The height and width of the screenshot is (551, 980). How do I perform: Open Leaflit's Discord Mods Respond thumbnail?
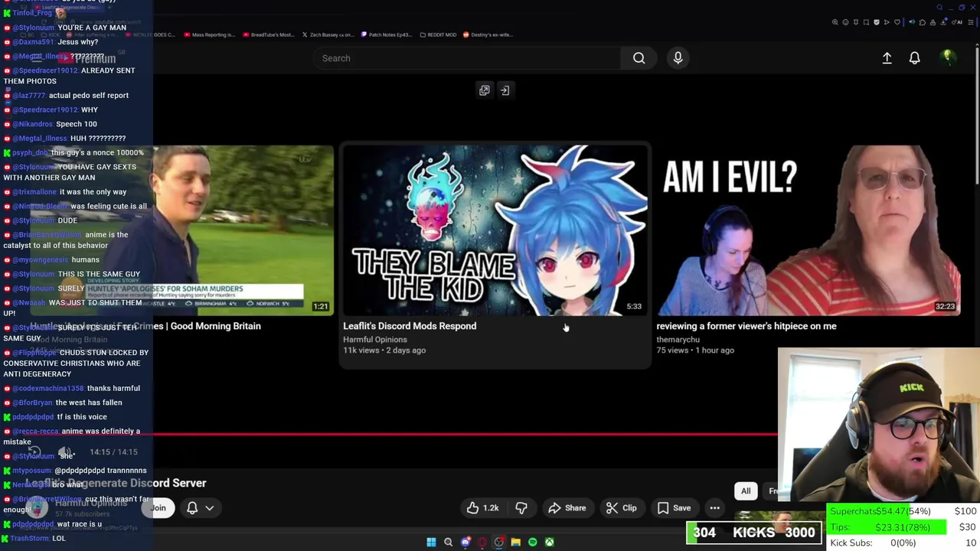click(495, 230)
